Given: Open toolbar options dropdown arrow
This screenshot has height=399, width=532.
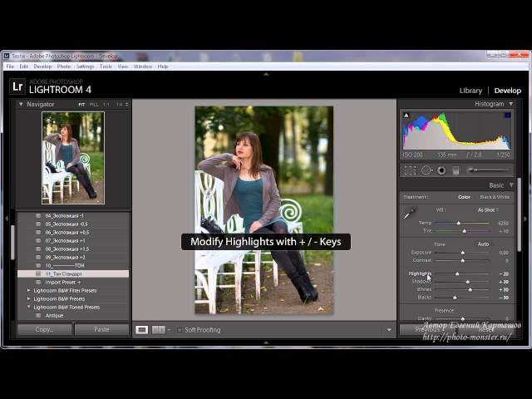Looking at the screenshot, I should 389,330.
